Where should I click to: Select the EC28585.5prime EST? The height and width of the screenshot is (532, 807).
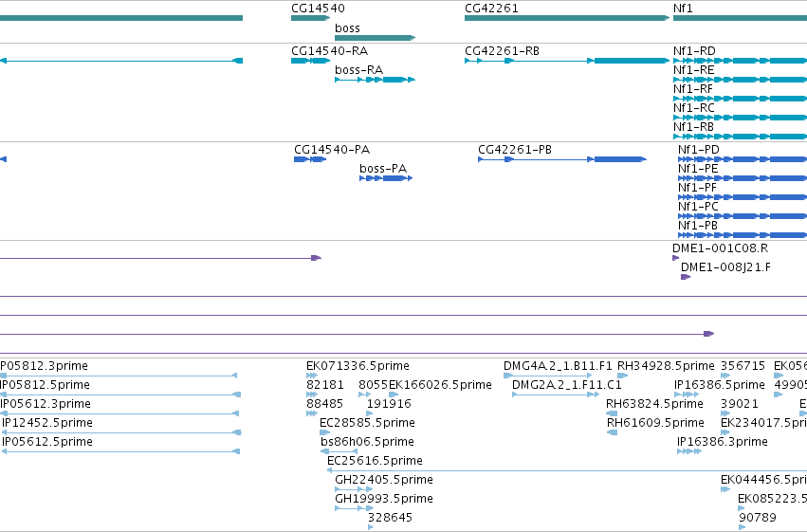tap(324, 432)
